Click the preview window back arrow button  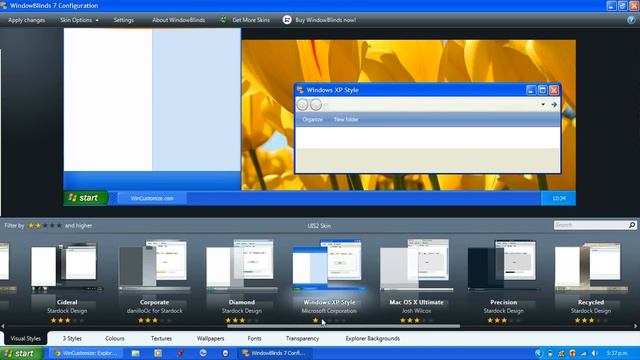pos(302,104)
